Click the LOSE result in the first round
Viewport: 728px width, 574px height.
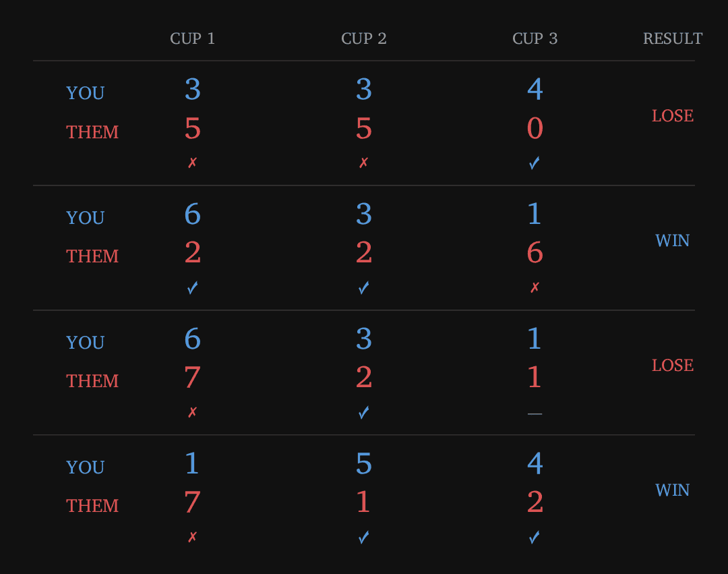[673, 116]
